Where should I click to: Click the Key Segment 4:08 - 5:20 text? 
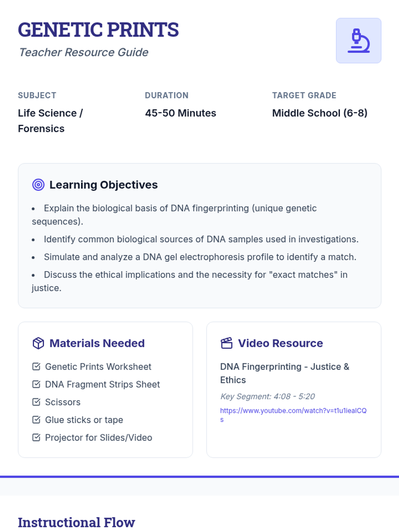[x=267, y=396]
